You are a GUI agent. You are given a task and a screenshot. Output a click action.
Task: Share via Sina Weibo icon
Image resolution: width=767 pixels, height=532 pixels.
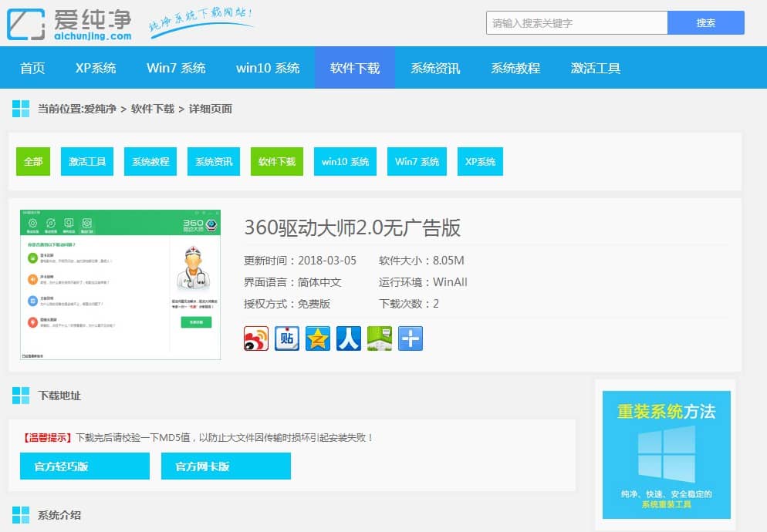256,338
